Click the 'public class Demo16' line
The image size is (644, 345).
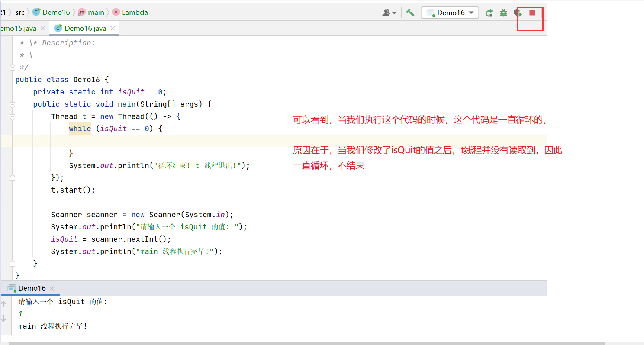click(62, 80)
